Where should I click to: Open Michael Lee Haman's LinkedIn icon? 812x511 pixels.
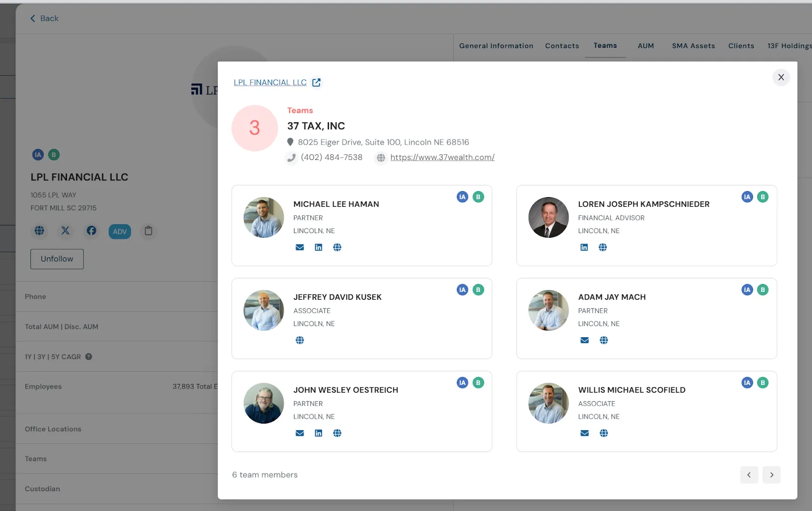319,247
